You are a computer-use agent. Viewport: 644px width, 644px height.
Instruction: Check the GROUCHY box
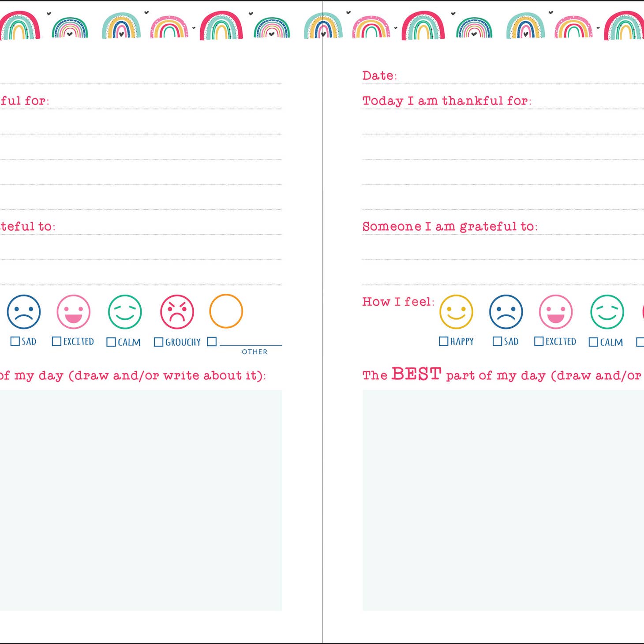[158, 342]
